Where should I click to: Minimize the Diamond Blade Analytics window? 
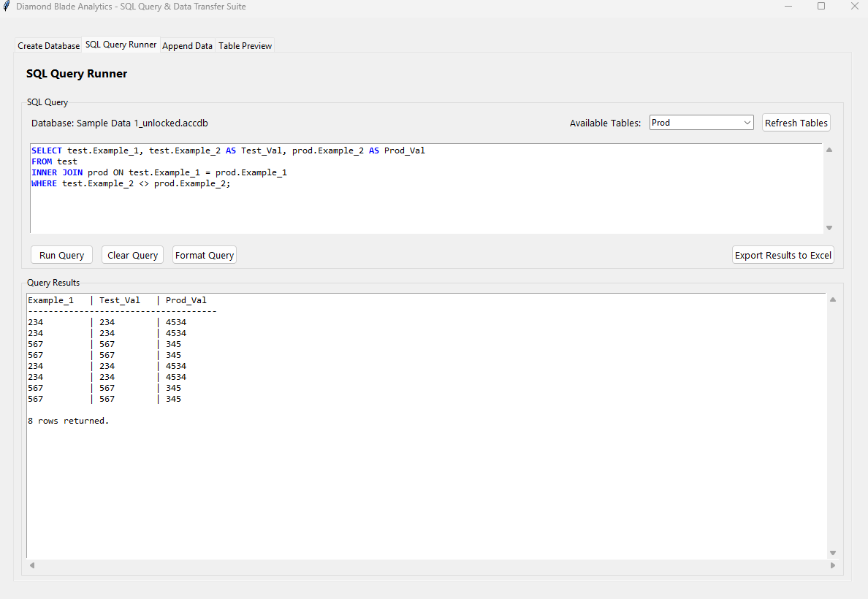pos(788,6)
